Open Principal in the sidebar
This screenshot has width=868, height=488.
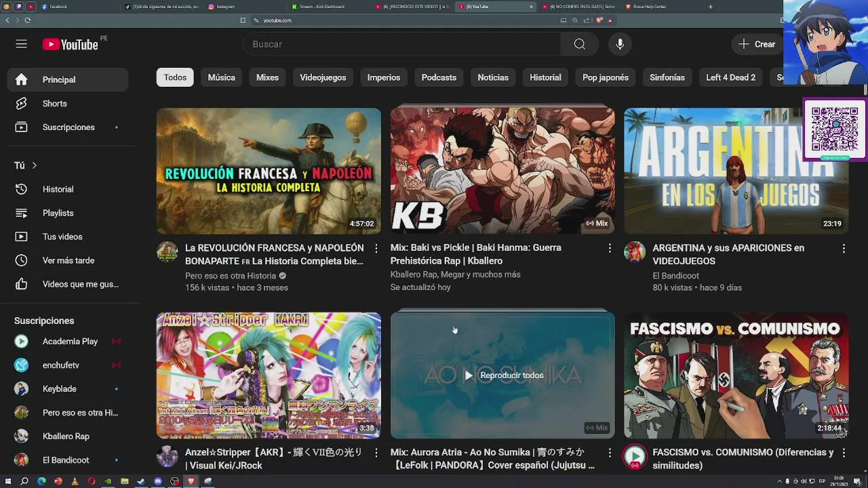pyautogui.click(x=67, y=79)
